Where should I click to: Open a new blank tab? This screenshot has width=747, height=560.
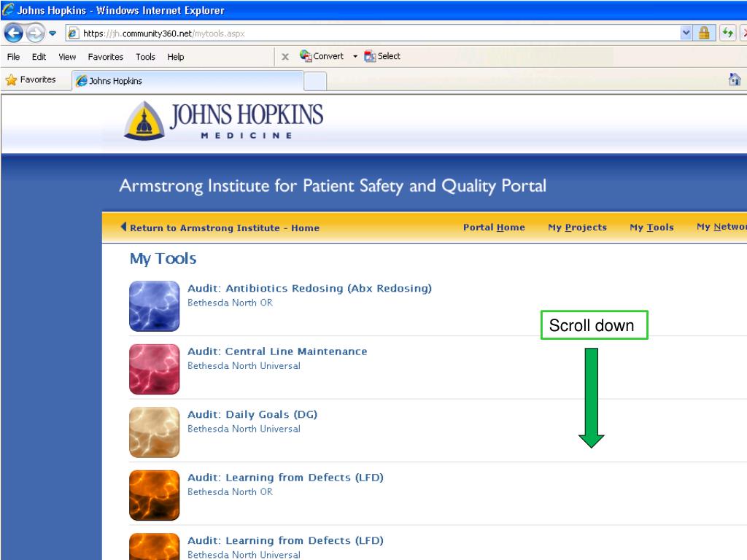click(x=315, y=81)
